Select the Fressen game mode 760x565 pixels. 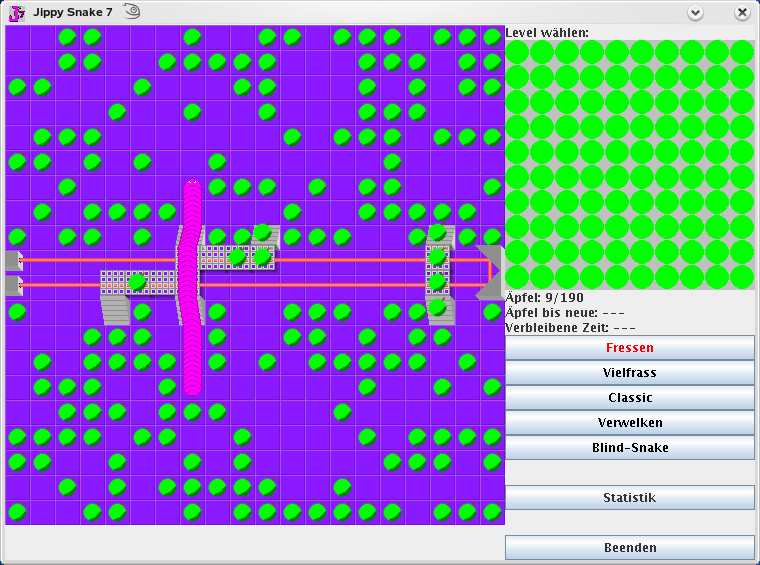(x=630, y=347)
